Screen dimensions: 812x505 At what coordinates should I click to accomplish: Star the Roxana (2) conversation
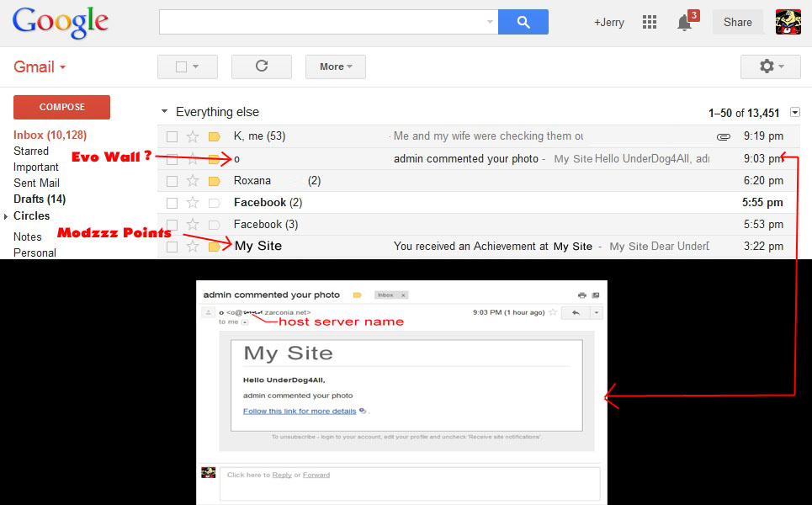(x=193, y=181)
